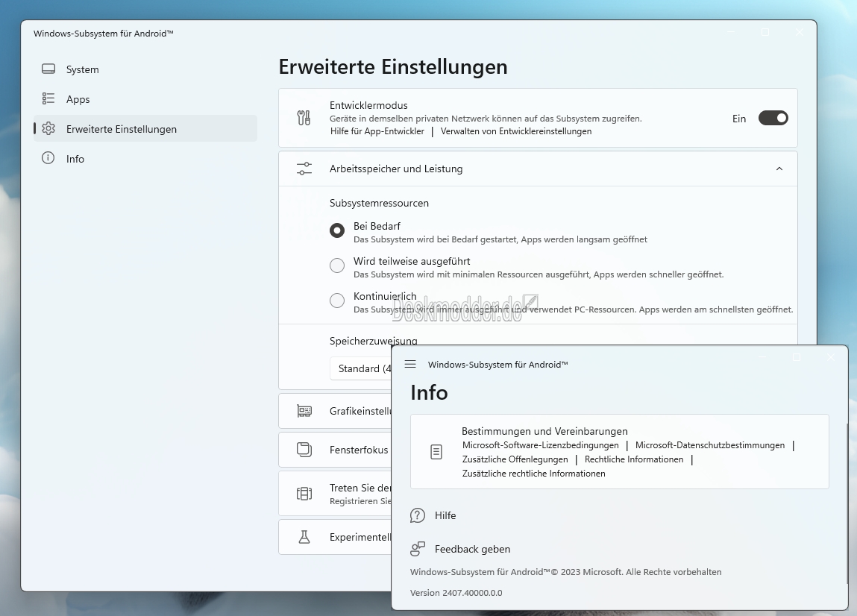Go to Info in the sidebar

click(145, 159)
